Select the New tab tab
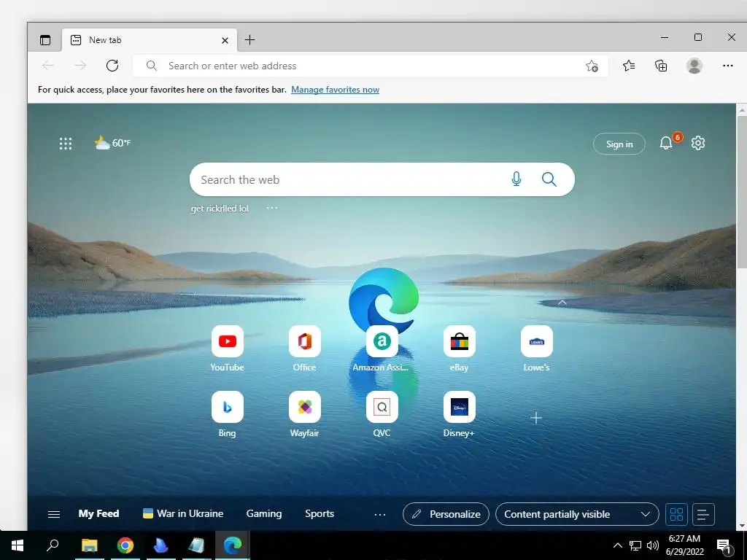Screen dimensions: 747x560 click(150, 40)
